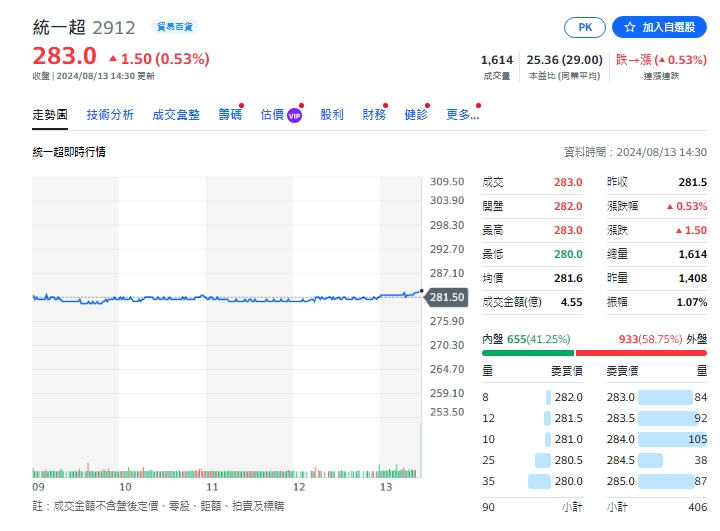Image resolution: width=720 pixels, height=531 pixels.
Task: Switch to the 股利 tab
Action: pos(332,114)
